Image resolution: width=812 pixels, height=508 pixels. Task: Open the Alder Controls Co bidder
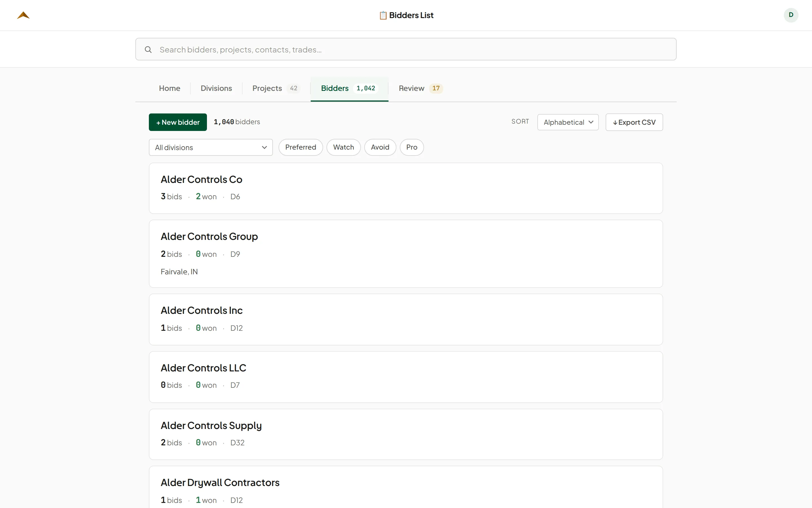(x=406, y=188)
